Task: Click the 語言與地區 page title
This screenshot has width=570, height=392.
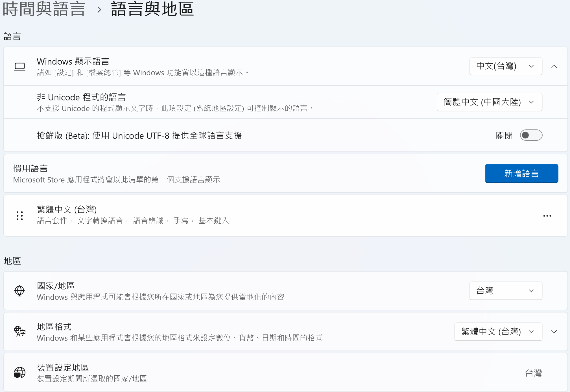Action: coord(152,9)
